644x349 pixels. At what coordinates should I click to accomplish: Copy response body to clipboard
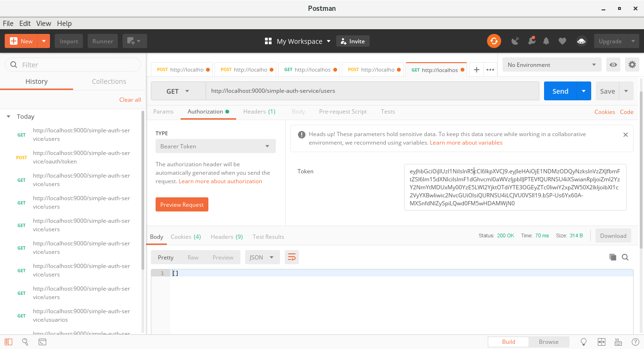click(613, 257)
